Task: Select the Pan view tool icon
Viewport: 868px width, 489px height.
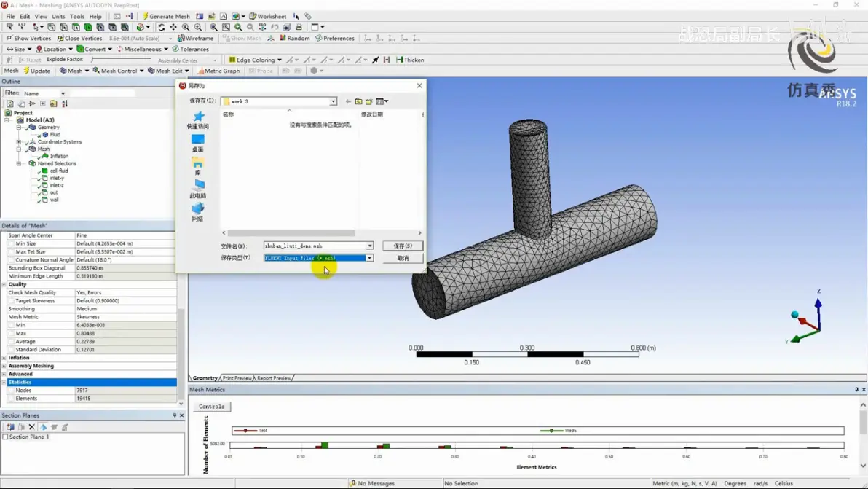Action: [173, 26]
